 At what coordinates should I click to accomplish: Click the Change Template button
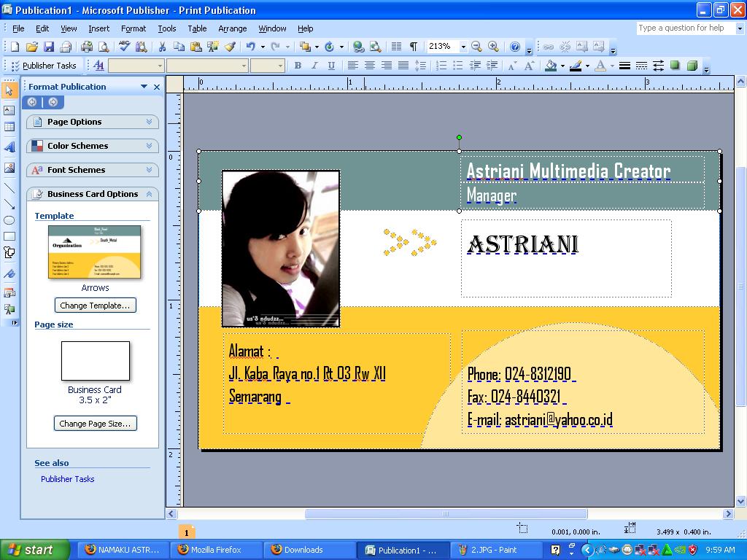[96, 306]
